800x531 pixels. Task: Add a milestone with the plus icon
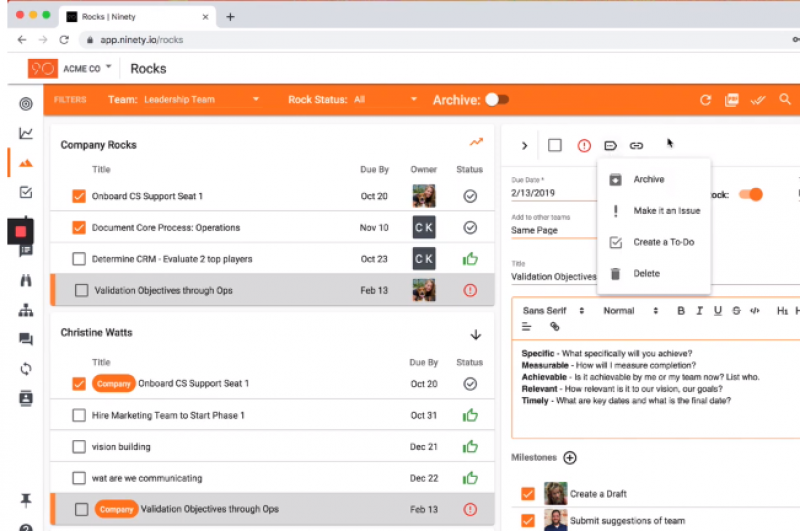coord(570,458)
